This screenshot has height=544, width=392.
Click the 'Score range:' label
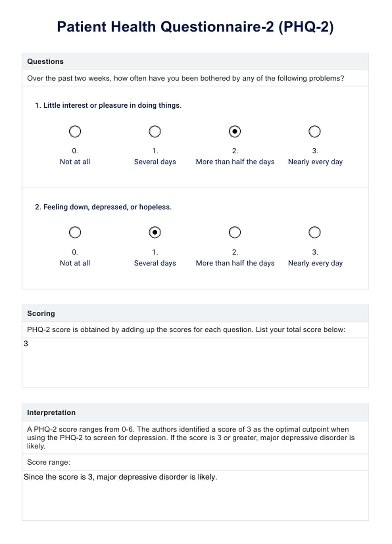pos(49,462)
